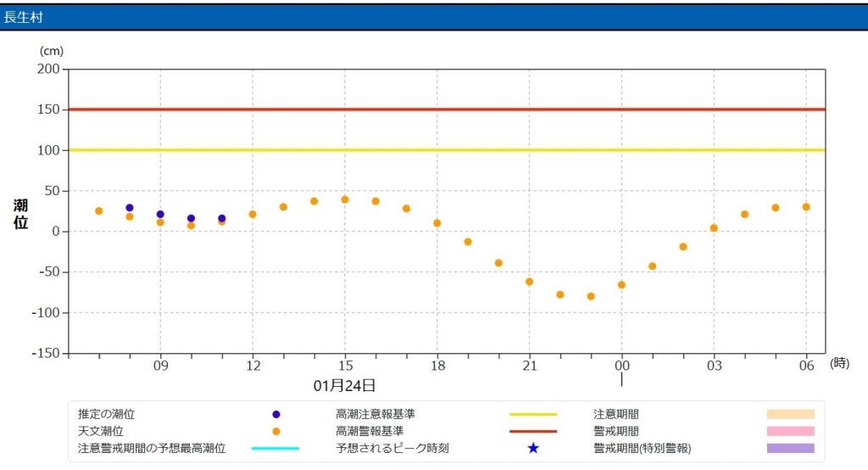Select the purple 警戒期間(特別警報) color swatch
Image resolution: width=868 pixels, height=470 pixels.
tap(791, 449)
